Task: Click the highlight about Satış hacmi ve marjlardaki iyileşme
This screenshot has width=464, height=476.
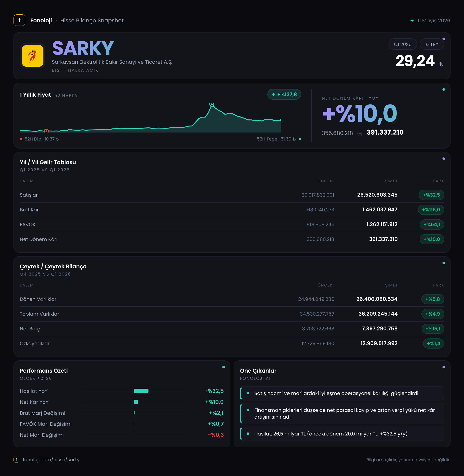Action: coord(342,393)
